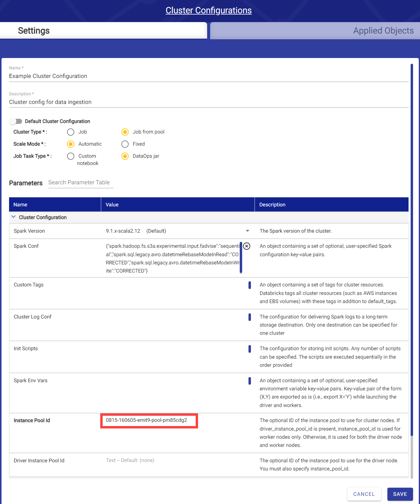Screen dimensions: 420x504
Task: Open the Spark Version dropdown
Action: pyautogui.click(x=248, y=231)
